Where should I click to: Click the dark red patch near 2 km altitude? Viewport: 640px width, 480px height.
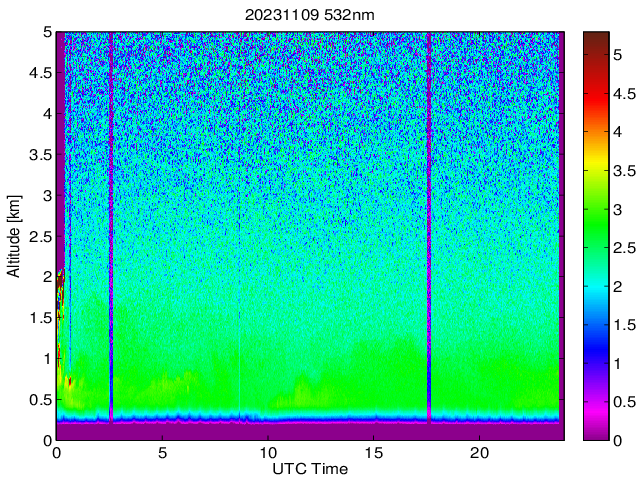(60, 280)
